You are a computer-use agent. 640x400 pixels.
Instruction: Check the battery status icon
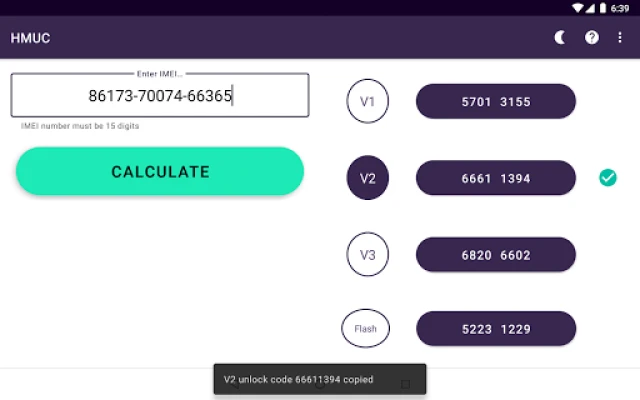click(606, 7)
